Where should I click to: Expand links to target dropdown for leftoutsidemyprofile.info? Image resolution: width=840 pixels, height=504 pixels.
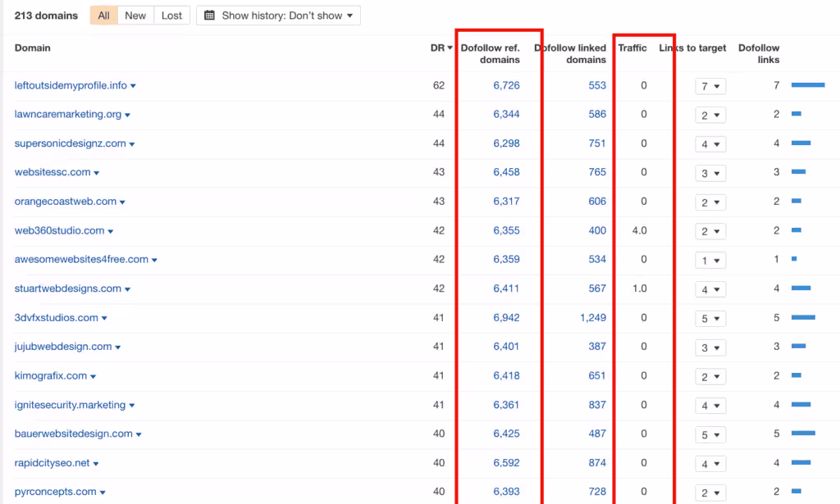tap(710, 86)
